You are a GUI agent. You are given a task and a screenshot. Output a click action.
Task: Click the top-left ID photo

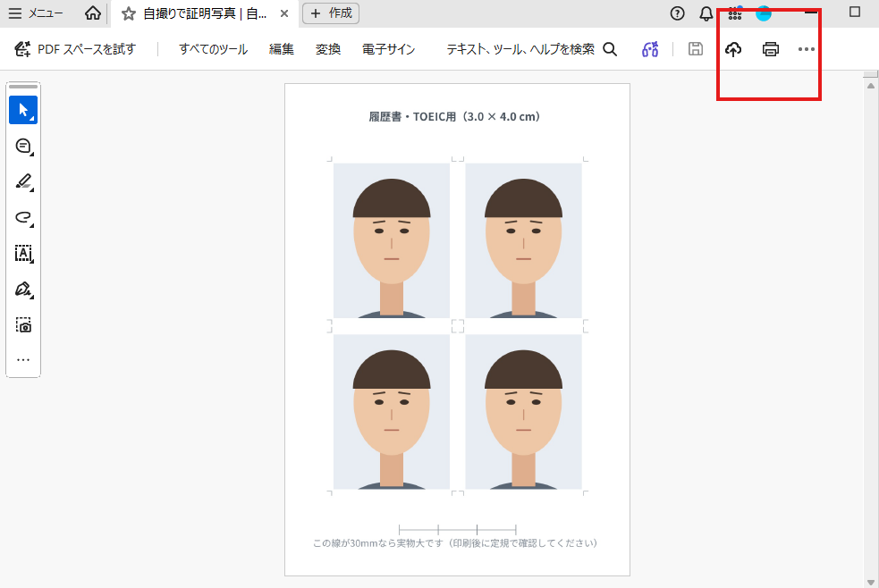(392, 240)
